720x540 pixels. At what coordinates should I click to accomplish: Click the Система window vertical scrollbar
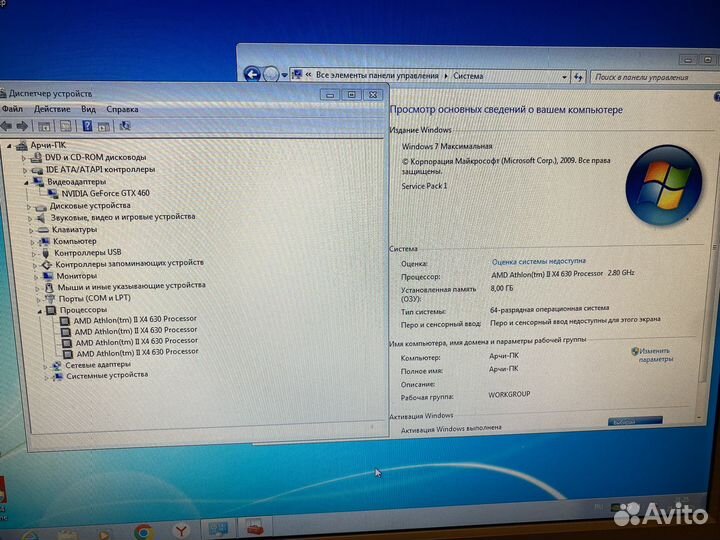(x=709, y=257)
